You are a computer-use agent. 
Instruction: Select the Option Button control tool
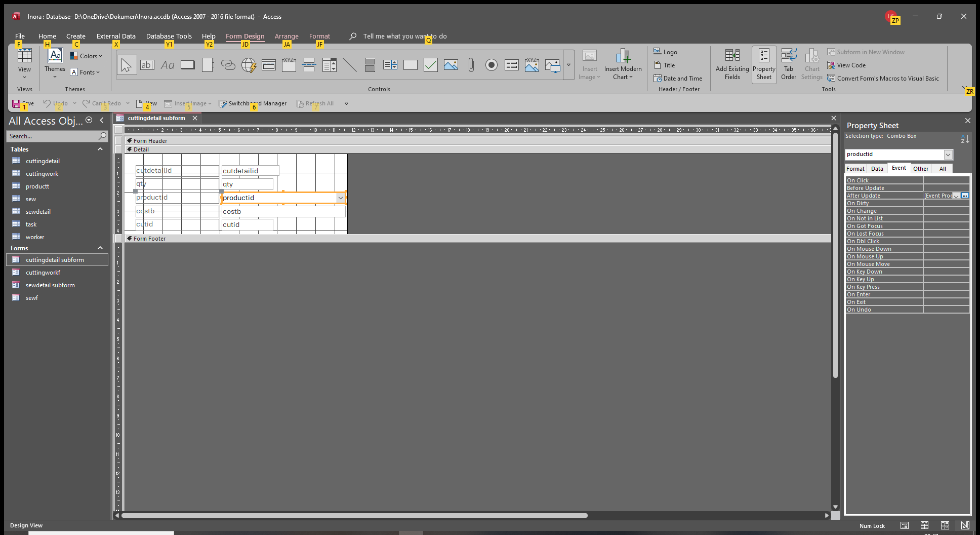pos(491,65)
